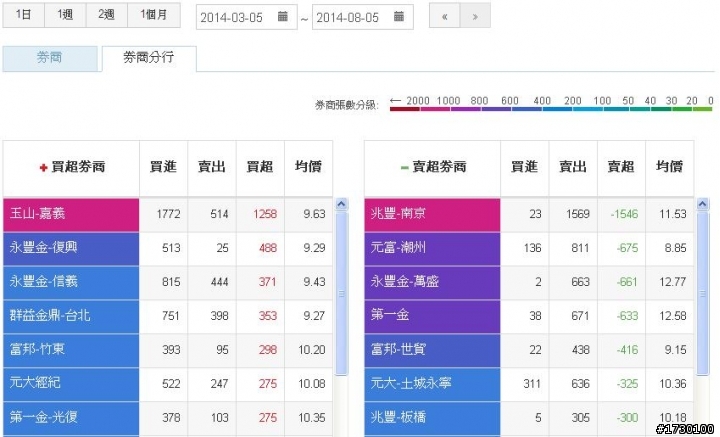Open the start date calendar icon
Viewport: 720px width, 437px height.
click(283, 17)
